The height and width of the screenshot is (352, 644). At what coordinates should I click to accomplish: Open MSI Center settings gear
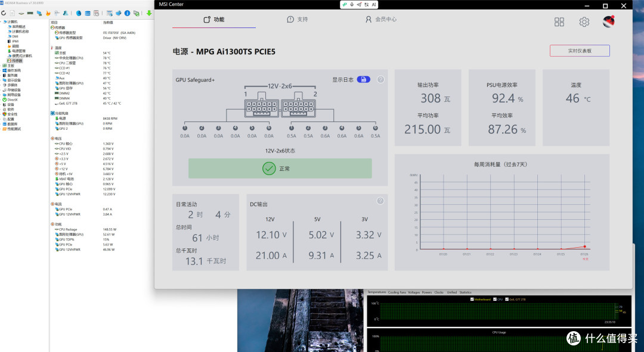(x=584, y=22)
